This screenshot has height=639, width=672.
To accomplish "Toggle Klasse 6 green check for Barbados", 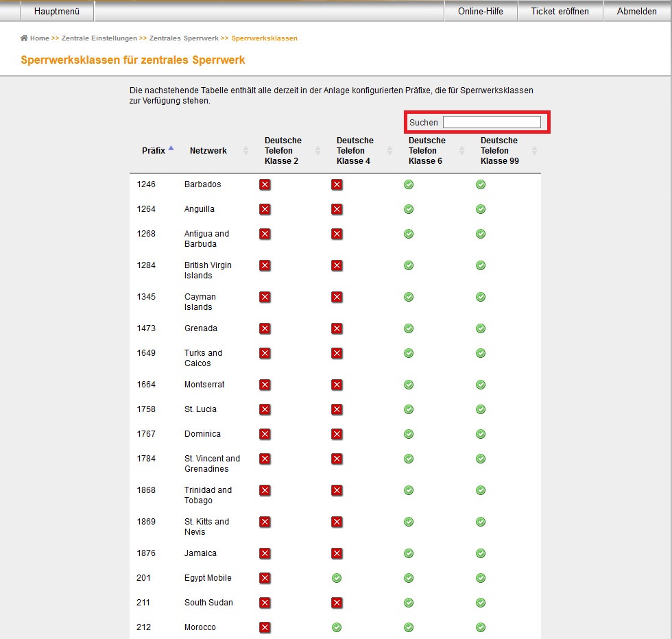I will click(x=409, y=184).
